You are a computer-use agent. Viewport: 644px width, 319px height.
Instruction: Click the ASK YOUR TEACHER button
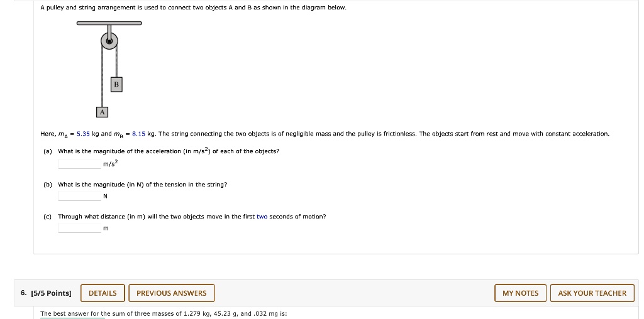[592, 293]
